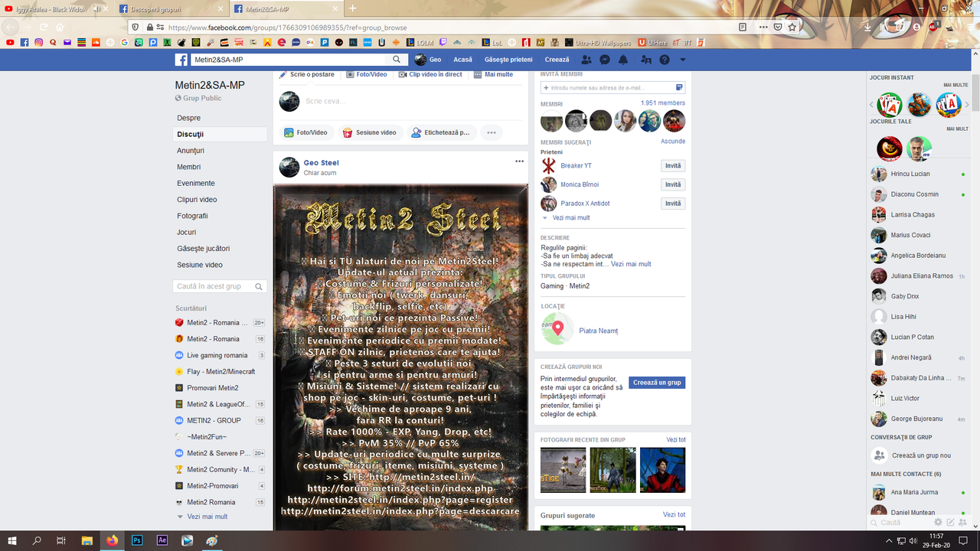Click Creează un grup nou in group conversations

point(920,455)
